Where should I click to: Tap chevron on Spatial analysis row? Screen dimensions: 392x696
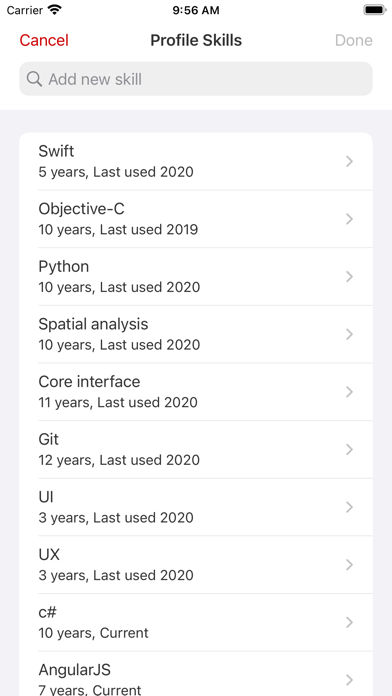[x=349, y=334]
